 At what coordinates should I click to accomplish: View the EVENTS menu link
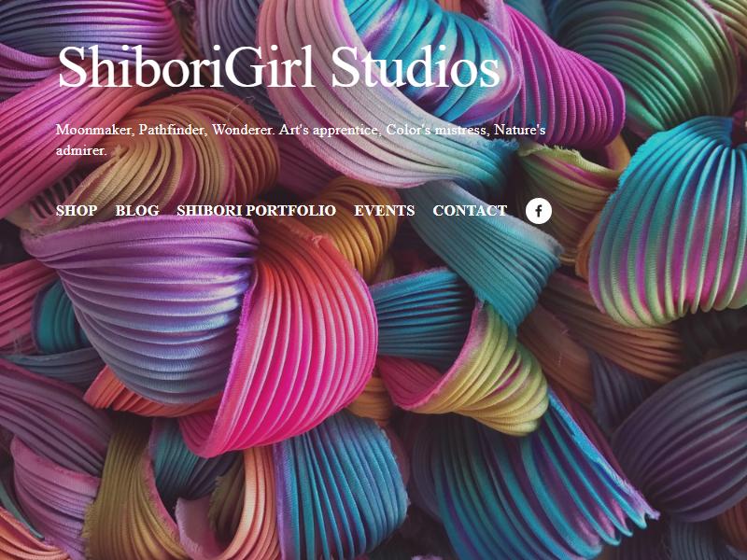click(385, 211)
